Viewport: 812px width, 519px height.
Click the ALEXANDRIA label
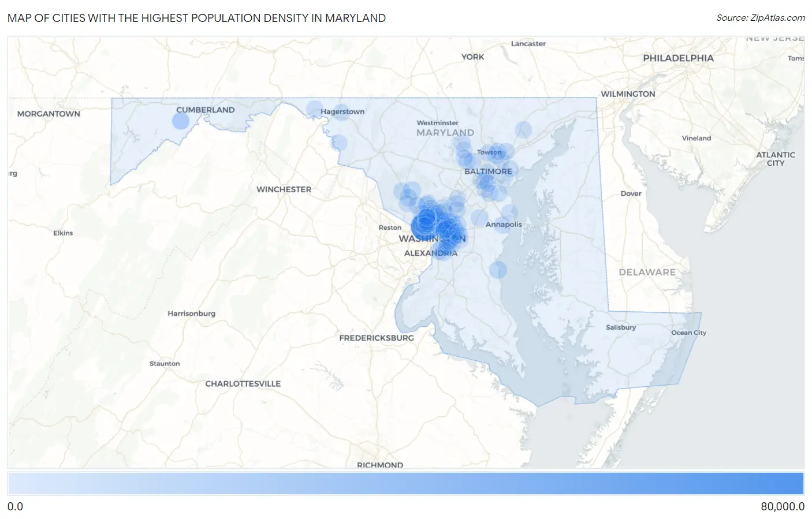click(431, 253)
